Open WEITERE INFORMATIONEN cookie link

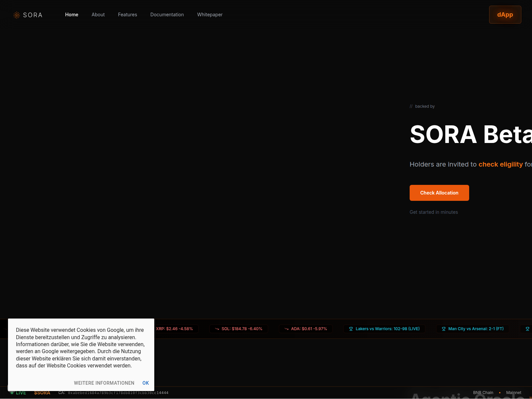coord(104,383)
